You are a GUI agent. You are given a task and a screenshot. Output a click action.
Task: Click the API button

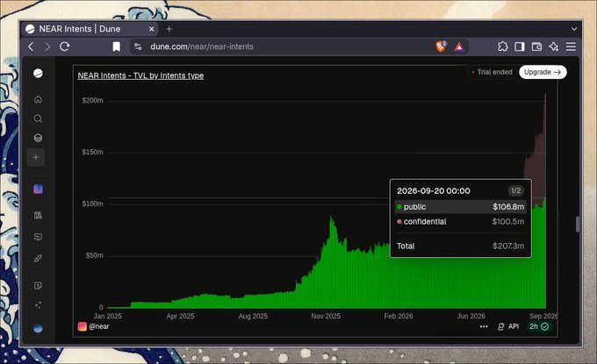(508, 327)
